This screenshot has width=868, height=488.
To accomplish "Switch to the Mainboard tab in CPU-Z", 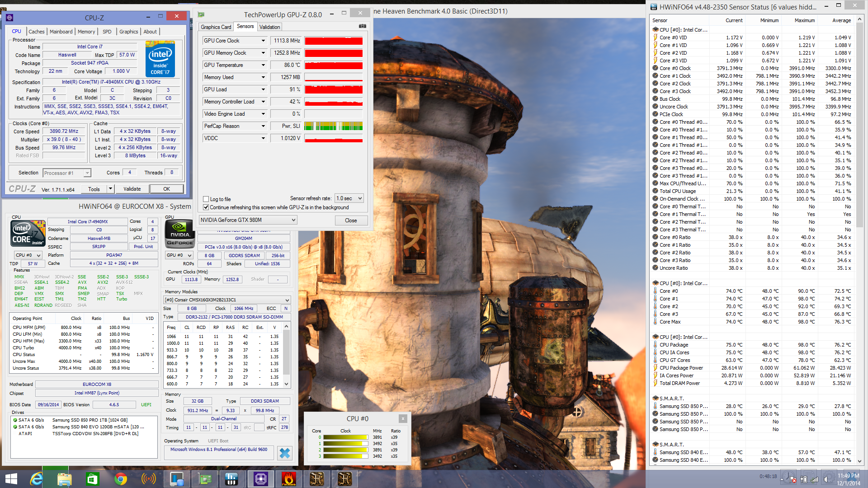I will pyautogui.click(x=61, y=32).
